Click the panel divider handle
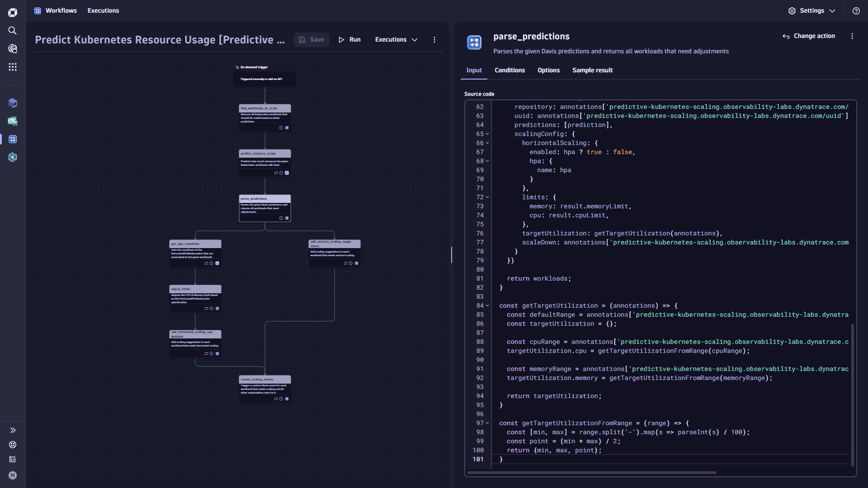This screenshot has width=868, height=488. [452, 255]
